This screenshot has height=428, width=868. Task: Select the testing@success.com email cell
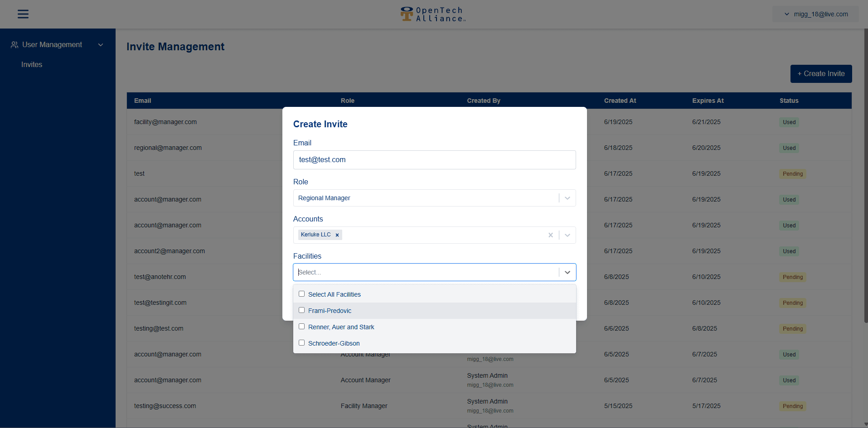[x=165, y=406]
